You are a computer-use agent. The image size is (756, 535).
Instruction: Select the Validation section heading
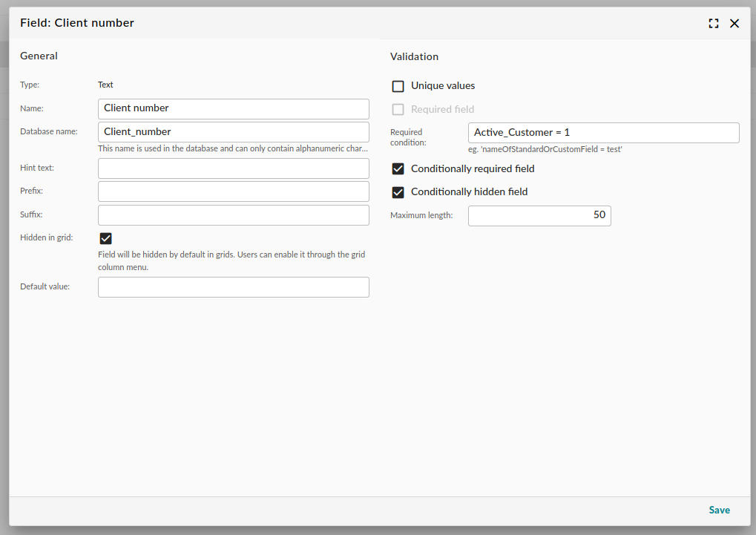point(414,57)
